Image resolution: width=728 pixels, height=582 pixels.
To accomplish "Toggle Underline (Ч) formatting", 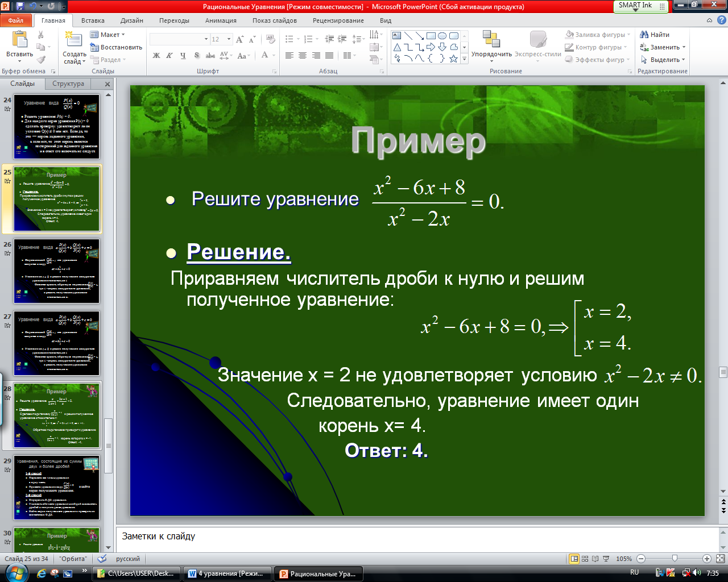I will click(183, 56).
